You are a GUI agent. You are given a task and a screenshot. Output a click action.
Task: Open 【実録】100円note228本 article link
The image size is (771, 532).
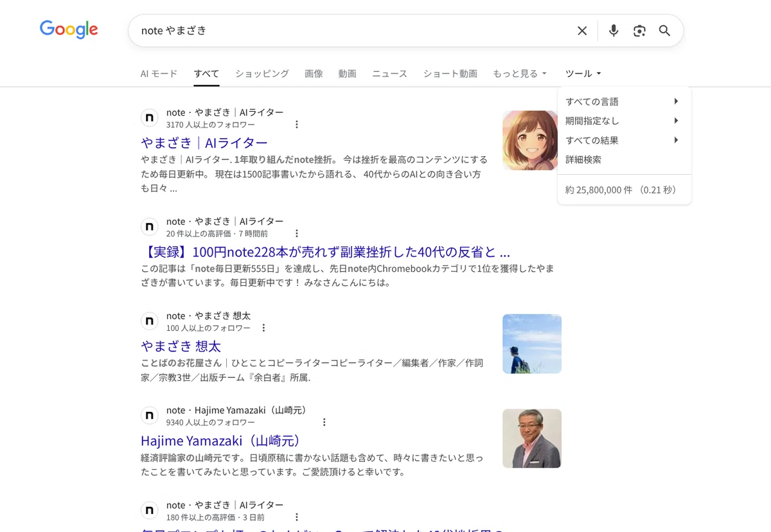tap(326, 252)
